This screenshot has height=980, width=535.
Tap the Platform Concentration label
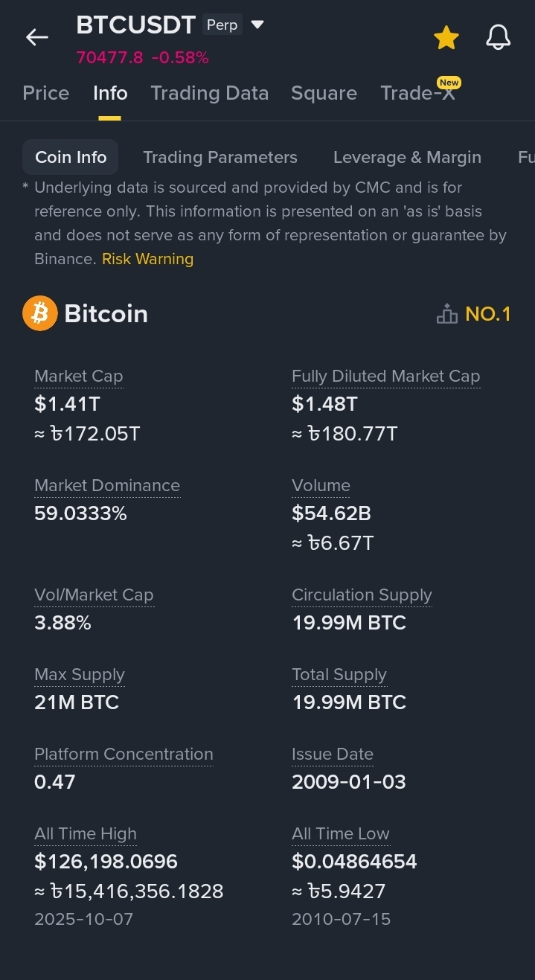coord(124,754)
